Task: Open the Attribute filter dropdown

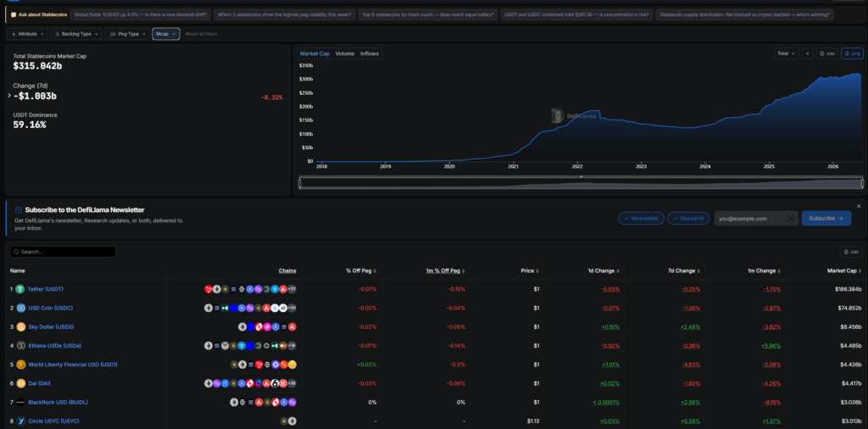Action: pyautogui.click(x=28, y=34)
